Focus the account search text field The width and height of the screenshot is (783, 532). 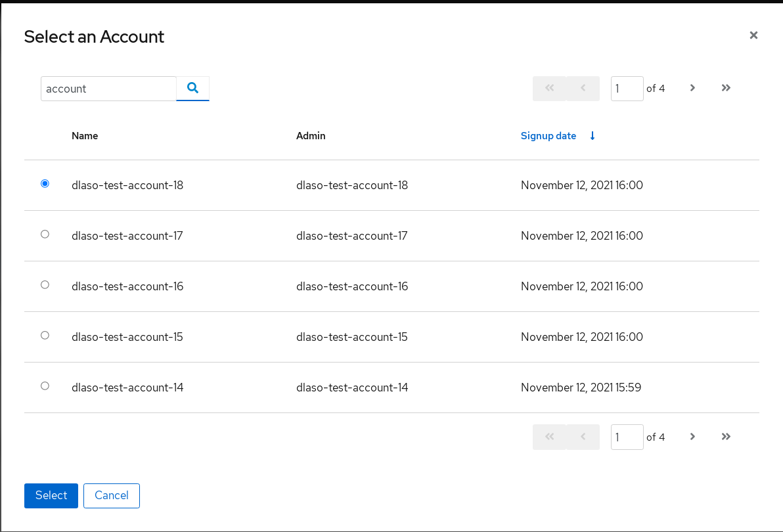coord(108,89)
